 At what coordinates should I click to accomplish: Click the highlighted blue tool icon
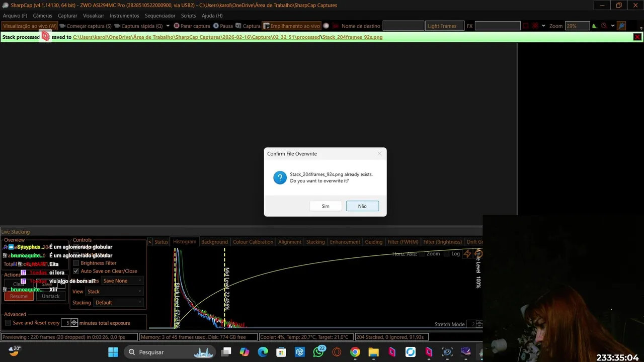pos(622,26)
